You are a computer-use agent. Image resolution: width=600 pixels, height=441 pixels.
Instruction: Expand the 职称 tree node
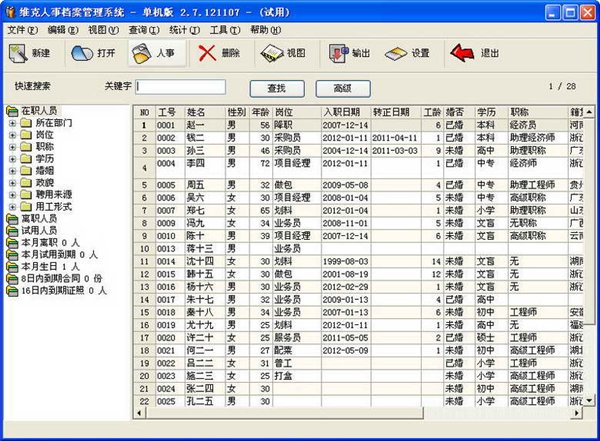pyautogui.click(x=12, y=147)
